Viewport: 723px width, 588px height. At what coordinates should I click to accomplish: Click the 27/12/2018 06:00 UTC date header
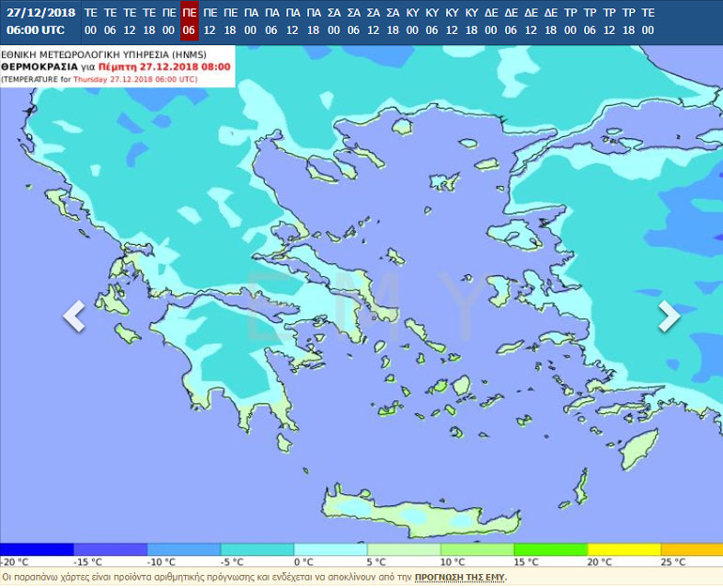40,22
